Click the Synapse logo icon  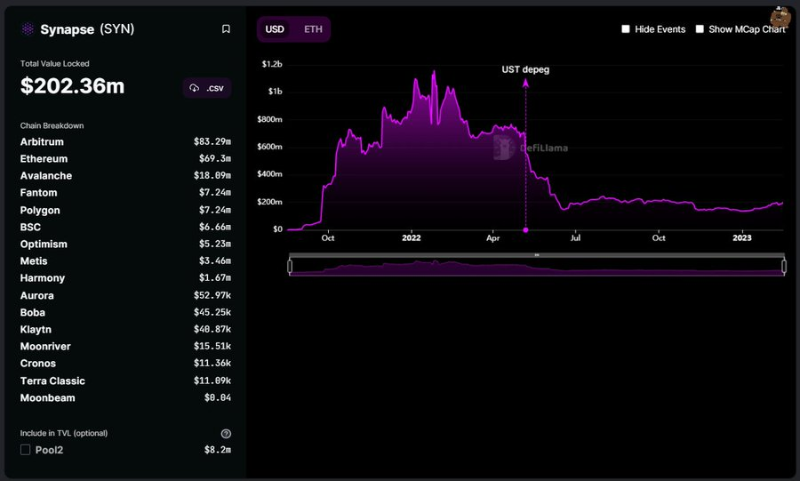pos(26,29)
